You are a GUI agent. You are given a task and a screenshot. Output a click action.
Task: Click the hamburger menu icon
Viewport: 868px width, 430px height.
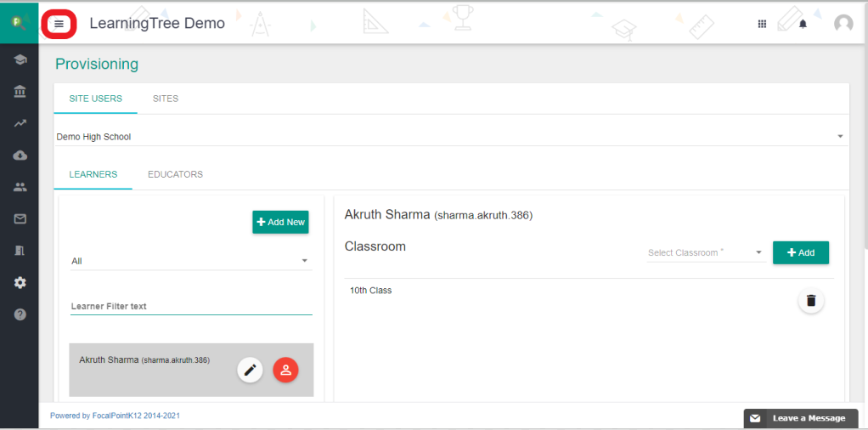click(59, 24)
